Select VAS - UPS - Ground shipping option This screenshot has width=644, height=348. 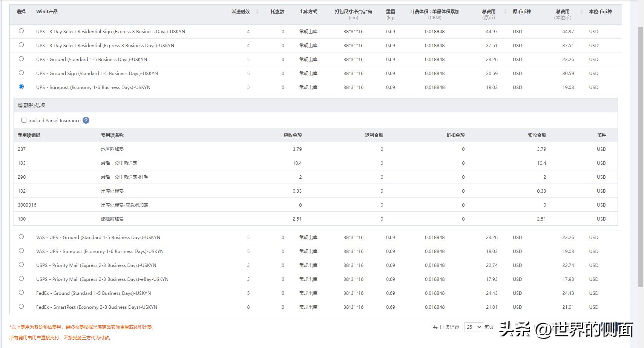[21, 237]
